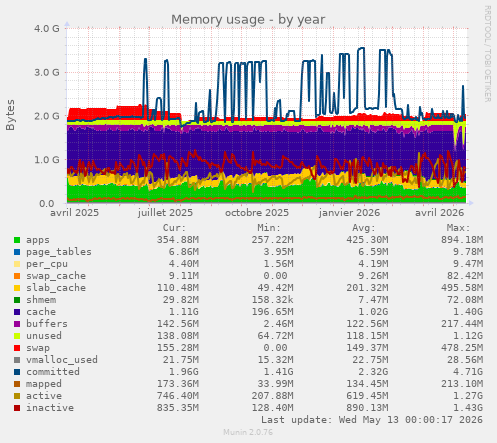This screenshot has height=443, width=497.
Task: Click the 'committed' legend label
Action: coord(53,372)
